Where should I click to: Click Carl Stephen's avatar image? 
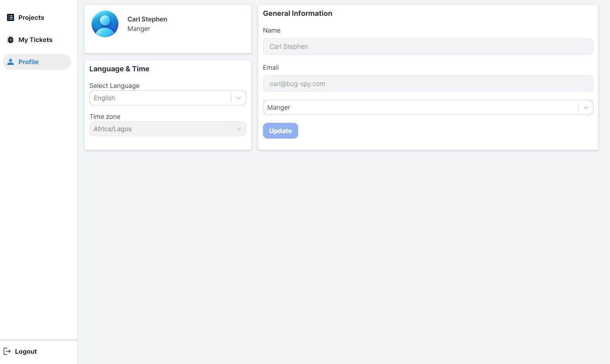(x=105, y=24)
